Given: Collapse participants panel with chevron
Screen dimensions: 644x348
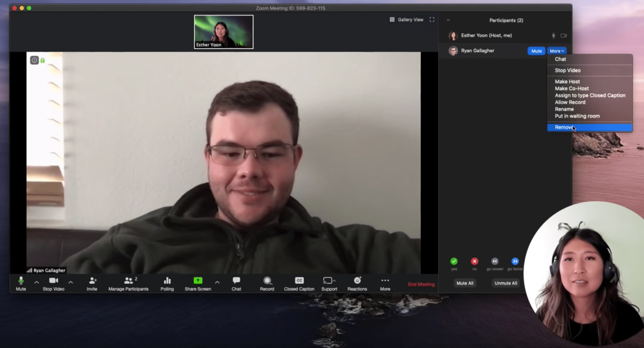Looking at the screenshot, I should (x=448, y=20).
